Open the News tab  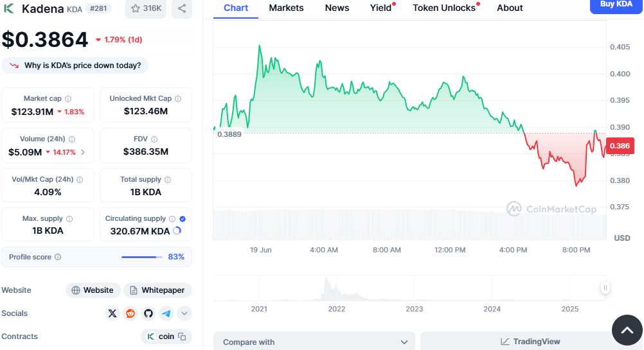pyautogui.click(x=337, y=8)
